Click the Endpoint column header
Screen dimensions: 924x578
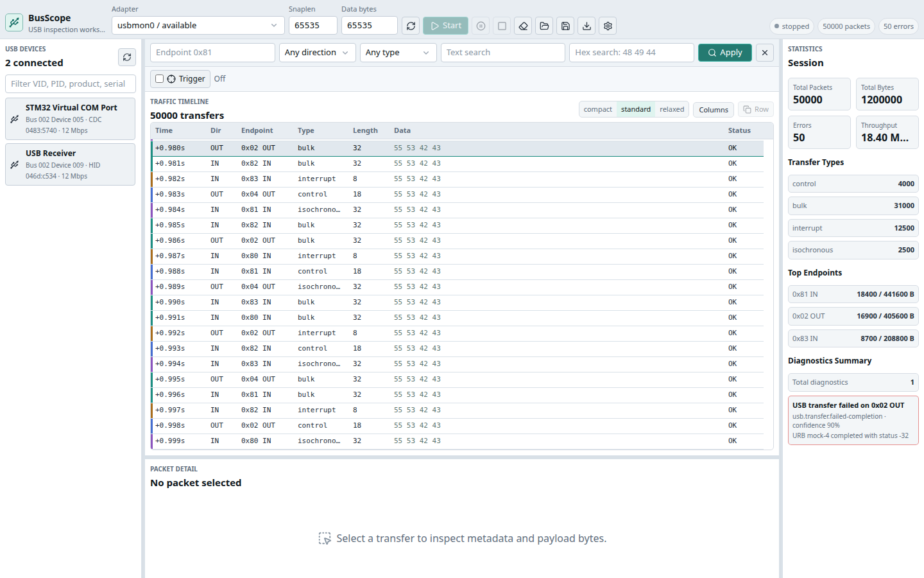(x=257, y=130)
